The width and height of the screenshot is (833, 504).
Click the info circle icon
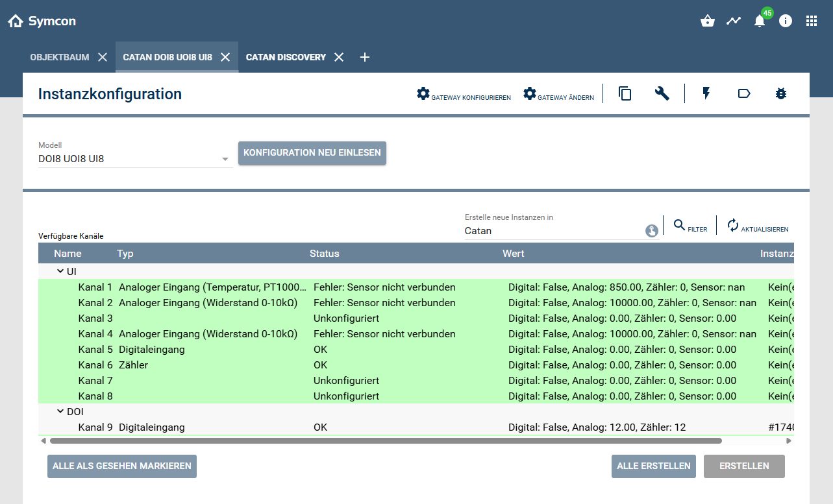click(x=786, y=21)
